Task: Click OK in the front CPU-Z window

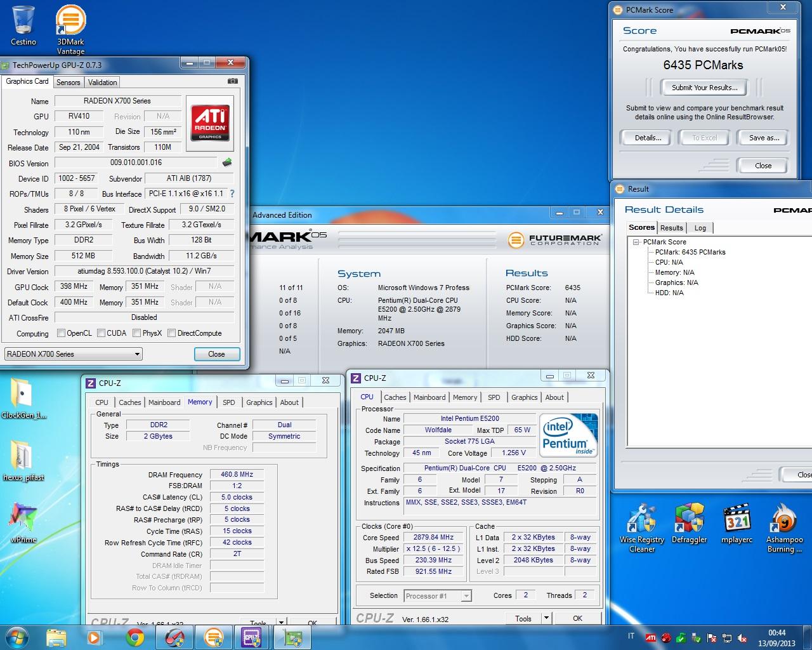Action: point(577,618)
